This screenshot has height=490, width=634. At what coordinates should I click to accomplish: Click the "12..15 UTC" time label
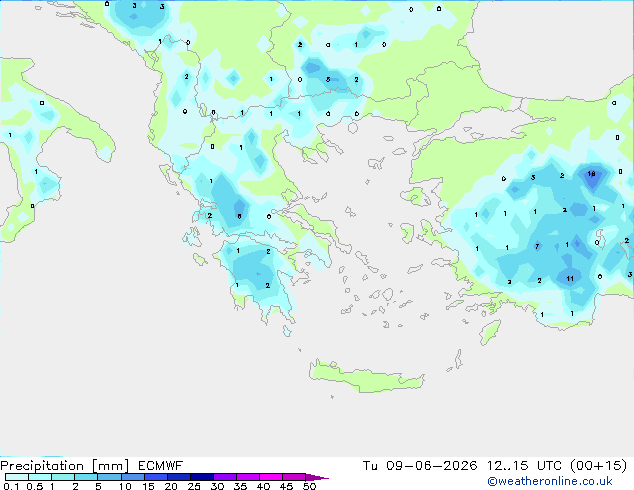[524, 466]
